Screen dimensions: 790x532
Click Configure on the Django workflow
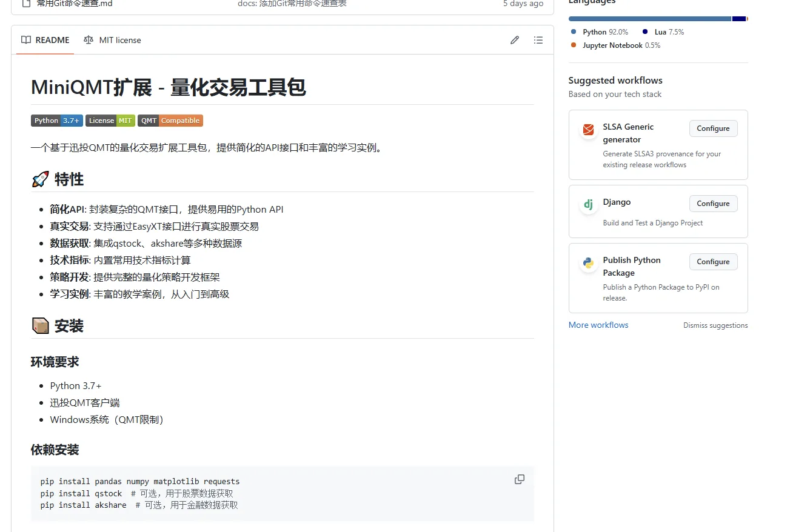click(x=713, y=203)
